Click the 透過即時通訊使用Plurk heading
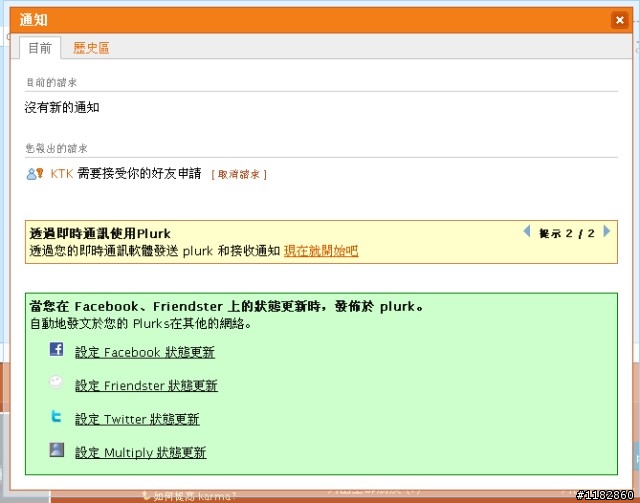 [x=100, y=234]
